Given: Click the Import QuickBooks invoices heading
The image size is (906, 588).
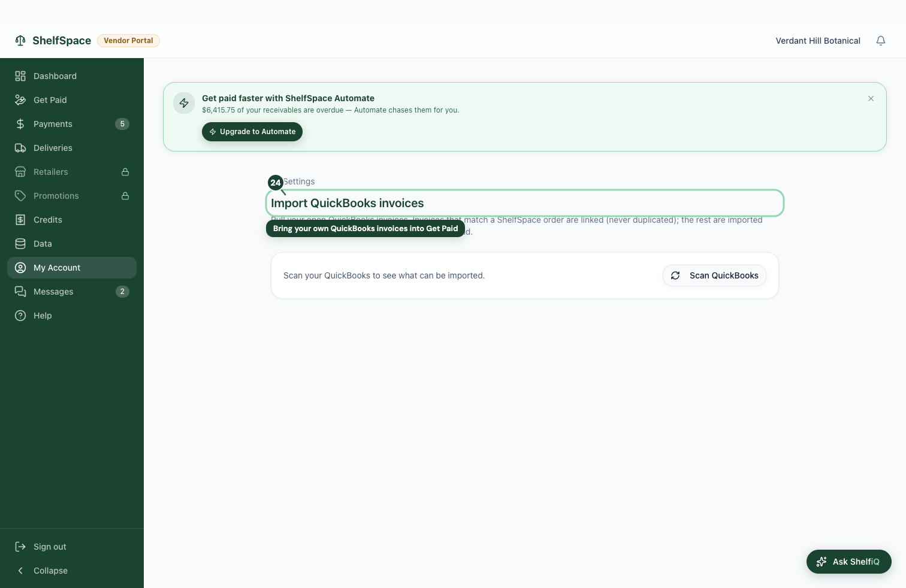Looking at the screenshot, I should click(348, 203).
